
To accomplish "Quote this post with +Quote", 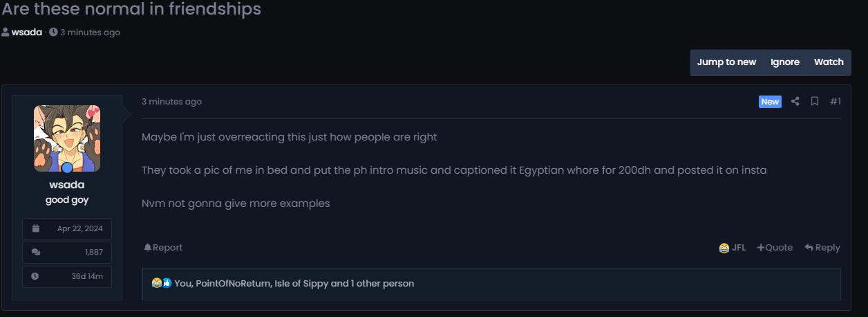I will tap(775, 248).
